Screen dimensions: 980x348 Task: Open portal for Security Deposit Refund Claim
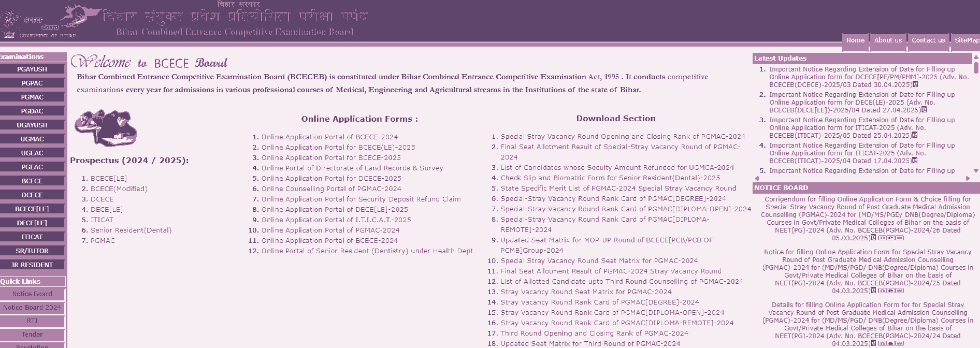tap(361, 199)
